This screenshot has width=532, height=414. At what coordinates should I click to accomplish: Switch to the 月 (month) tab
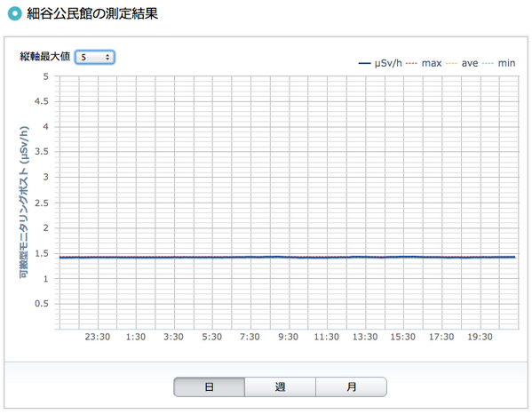[x=351, y=386]
